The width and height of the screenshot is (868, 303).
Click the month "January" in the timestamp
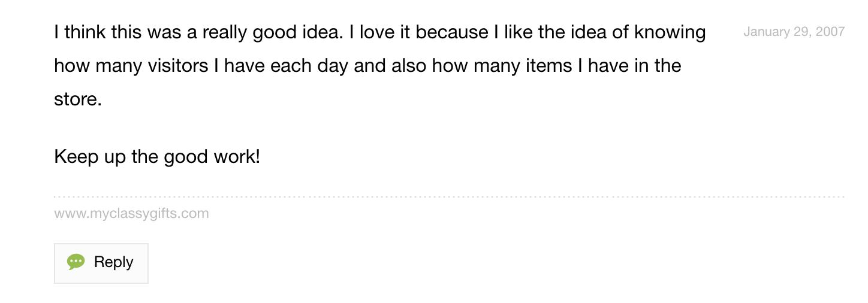(x=765, y=32)
